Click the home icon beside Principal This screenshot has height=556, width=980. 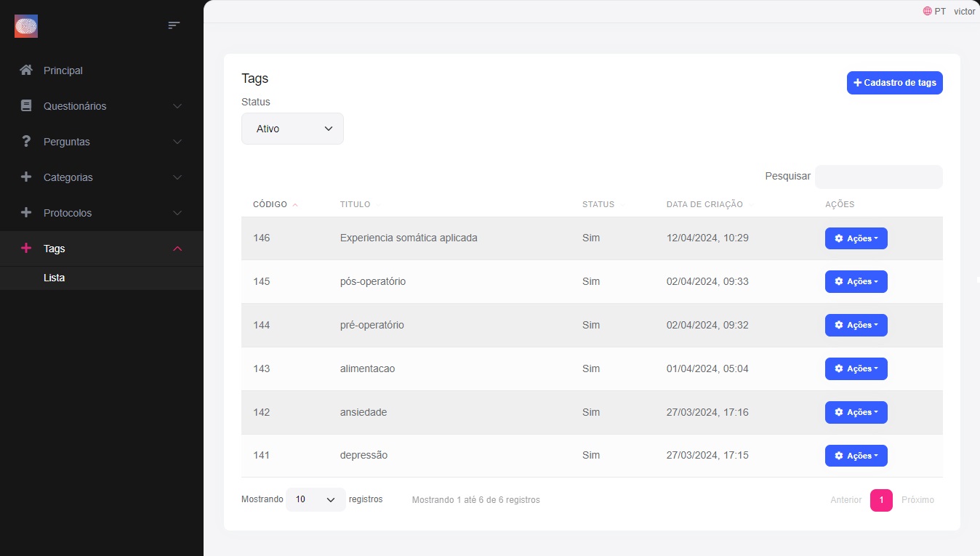tap(26, 70)
